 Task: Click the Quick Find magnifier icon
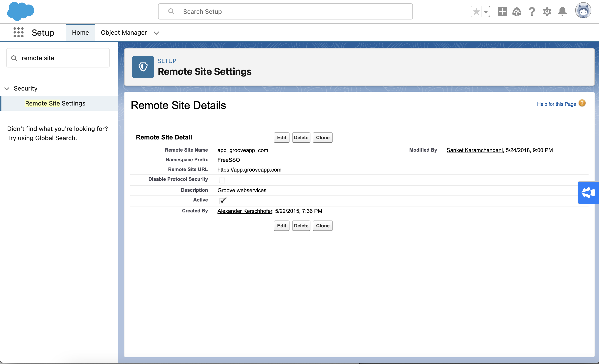(x=14, y=58)
